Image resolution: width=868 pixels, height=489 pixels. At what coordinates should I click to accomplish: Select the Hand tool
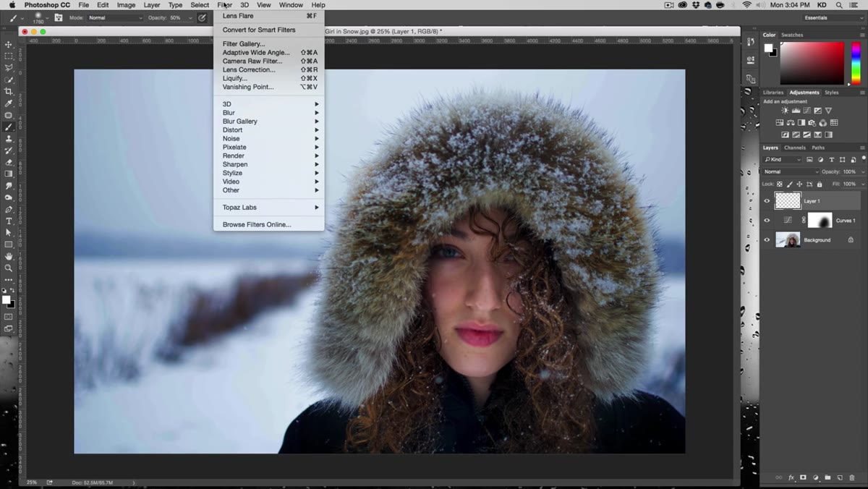point(9,256)
